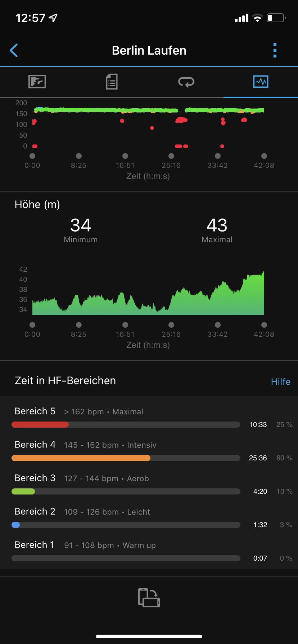Tap the blue Bereich 2 bar
Screen dimensions: 298x644
(16, 525)
